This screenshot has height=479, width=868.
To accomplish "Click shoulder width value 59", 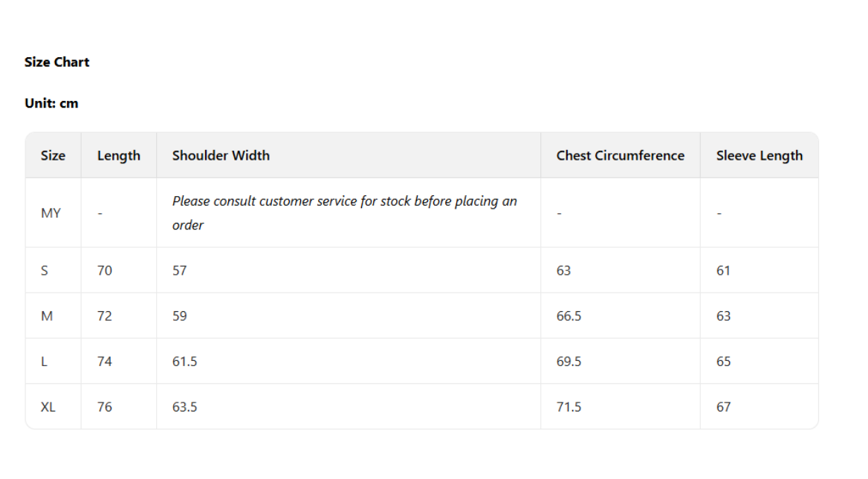I will 180,316.
